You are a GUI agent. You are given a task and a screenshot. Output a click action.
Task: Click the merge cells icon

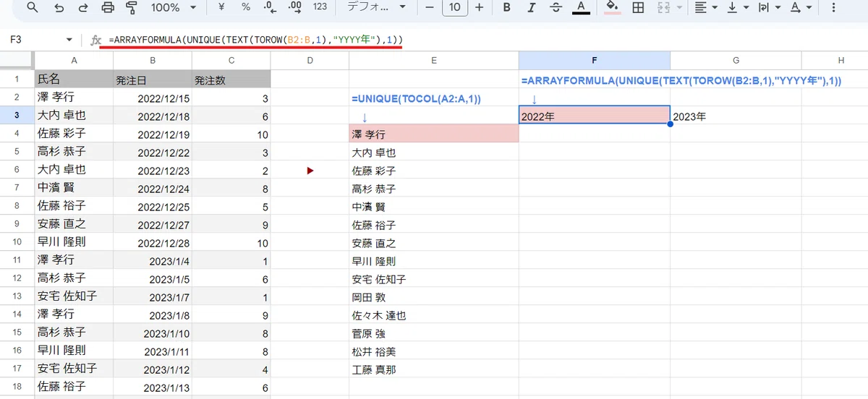663,8
